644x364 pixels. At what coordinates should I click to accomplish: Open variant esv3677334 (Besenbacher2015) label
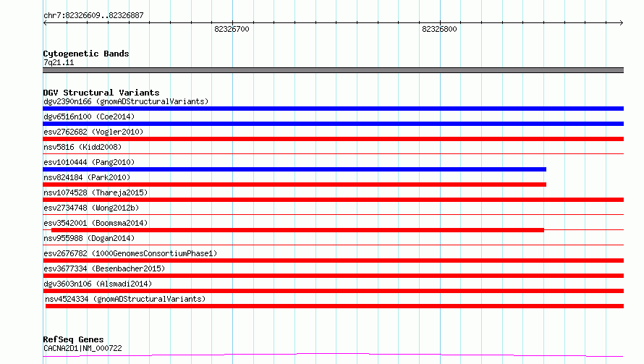(x=104, y=268)
